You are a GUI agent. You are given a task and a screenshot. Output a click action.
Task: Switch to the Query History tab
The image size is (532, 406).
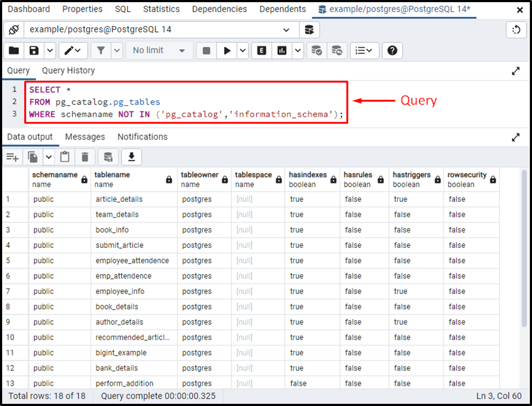pos(68,70)
